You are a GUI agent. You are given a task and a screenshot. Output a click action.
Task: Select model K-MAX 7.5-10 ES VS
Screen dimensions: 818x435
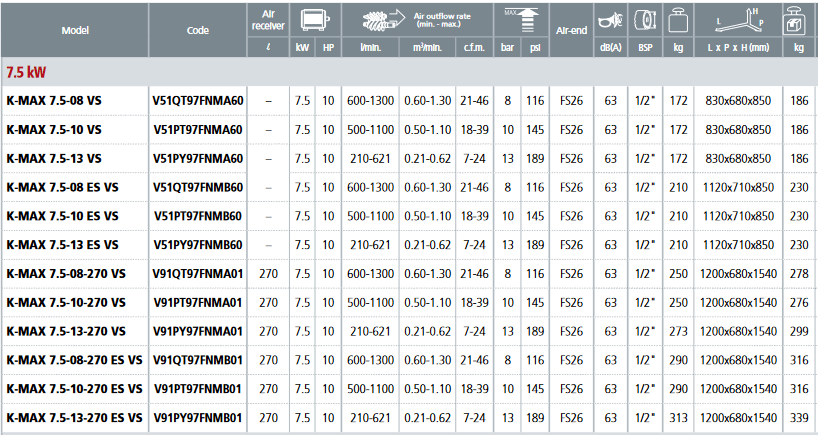[63, 216]
